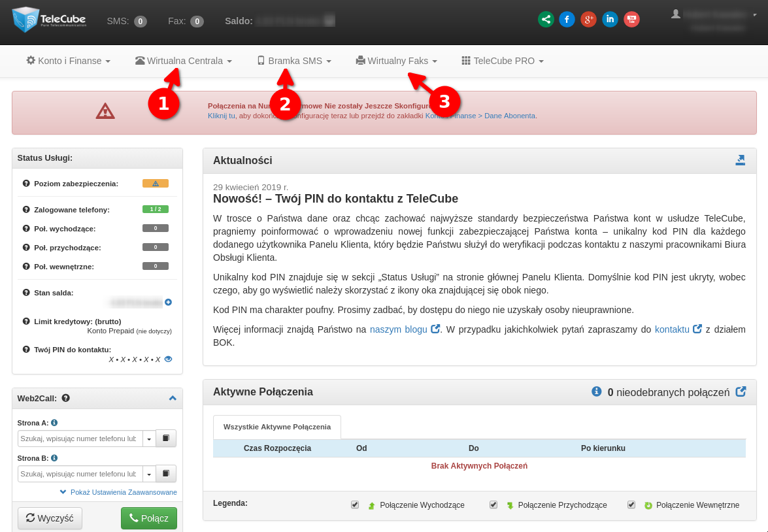The height and width of the screenshot is (532, 768).
Task: Follow the naszym blogu link
Action: point(398,329)
